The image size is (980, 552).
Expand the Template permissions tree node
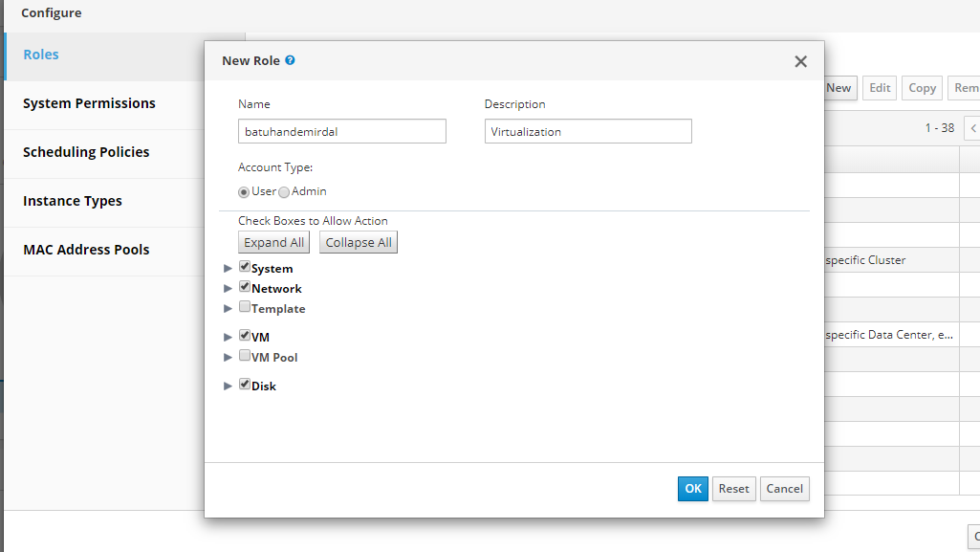pyautogui.click(x=228, y=309)
